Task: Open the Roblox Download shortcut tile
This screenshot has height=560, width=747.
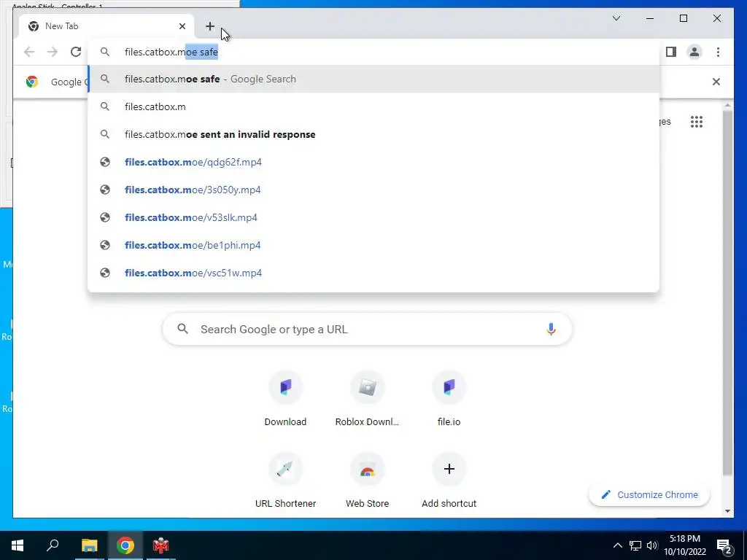Action: click(368, 399)
